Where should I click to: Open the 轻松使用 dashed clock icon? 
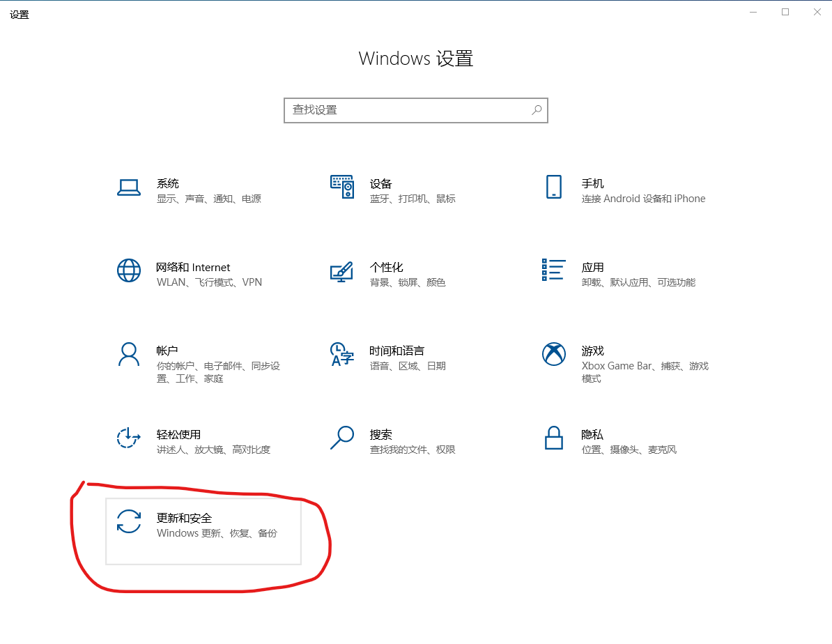[x=128, y=438]
